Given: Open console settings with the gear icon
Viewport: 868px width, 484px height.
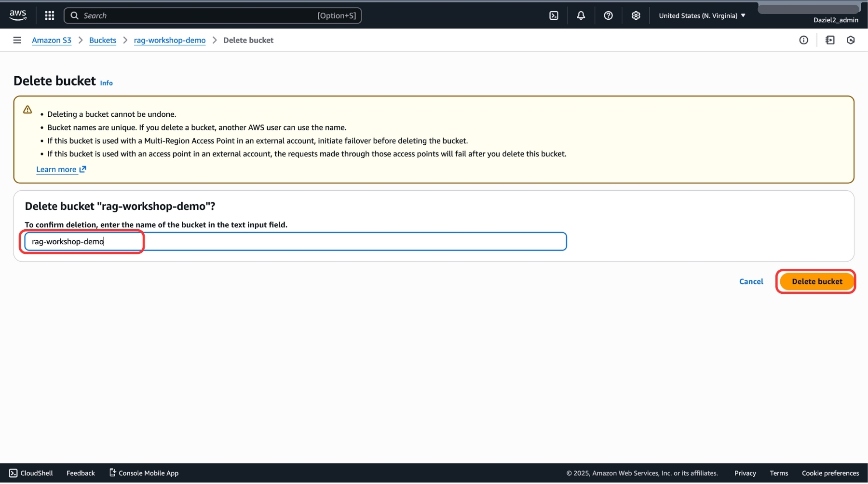Looking at the screenshot, I should (635, 15).
